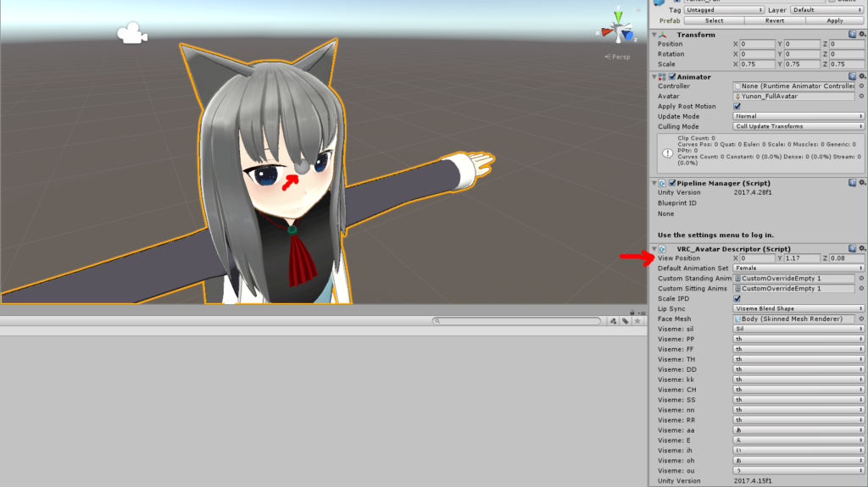Open the Layer dropdown (Default)

827,10
